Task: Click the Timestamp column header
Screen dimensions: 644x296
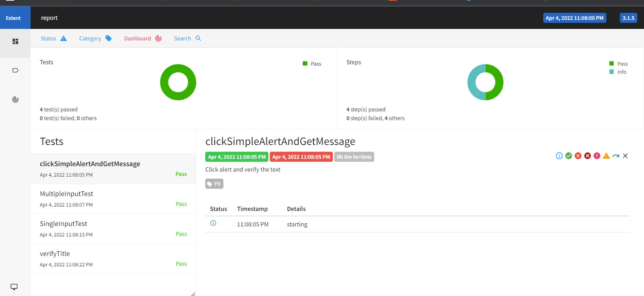Action: 252,209
